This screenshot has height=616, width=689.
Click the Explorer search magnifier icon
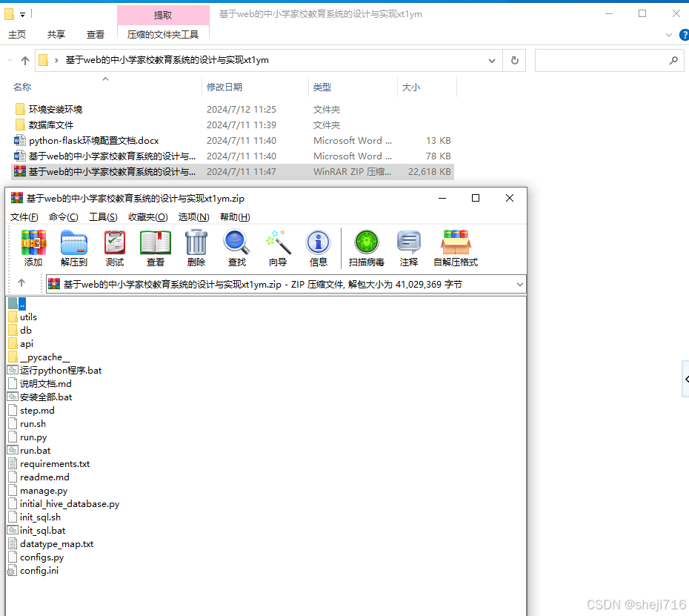[673, 60]
